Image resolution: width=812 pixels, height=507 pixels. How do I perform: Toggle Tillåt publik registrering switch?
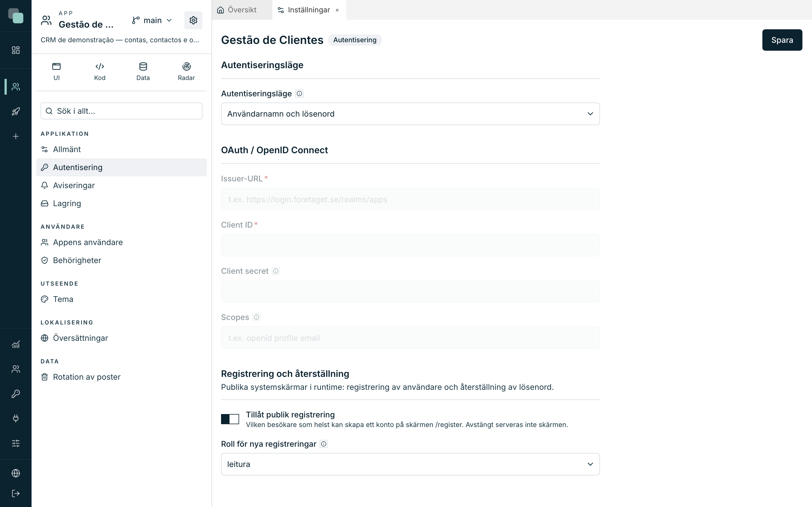tap(230, 419)
